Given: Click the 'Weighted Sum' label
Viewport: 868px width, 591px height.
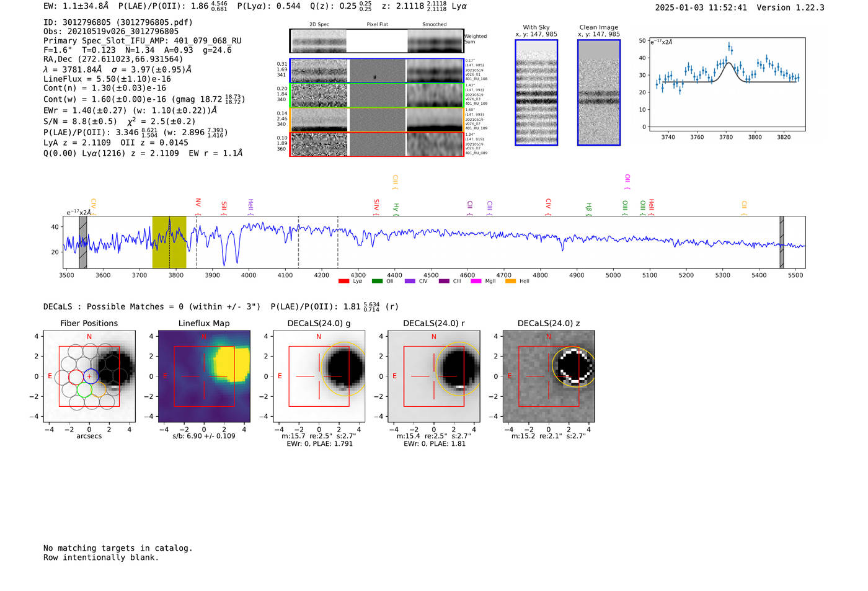Looking at the screenshot, I should click(x=476, y=39).
